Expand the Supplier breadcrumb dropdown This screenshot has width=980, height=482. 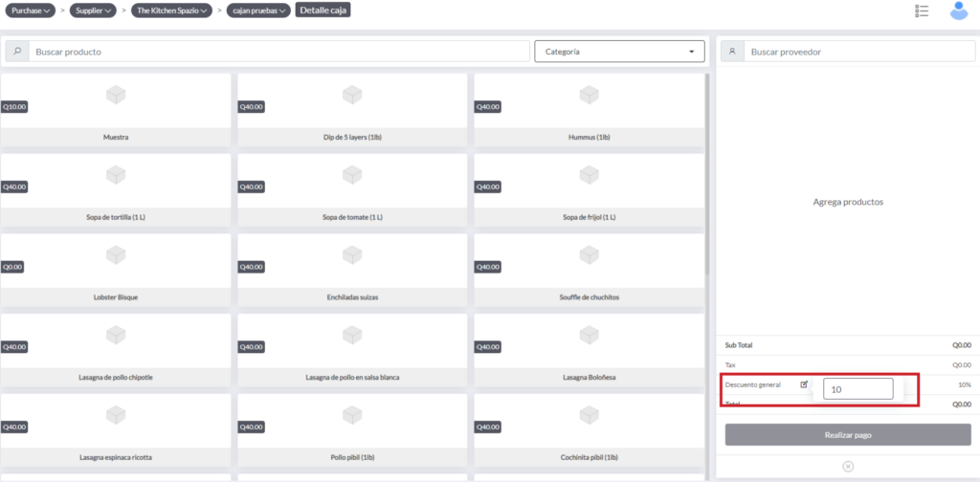[93, 11]
